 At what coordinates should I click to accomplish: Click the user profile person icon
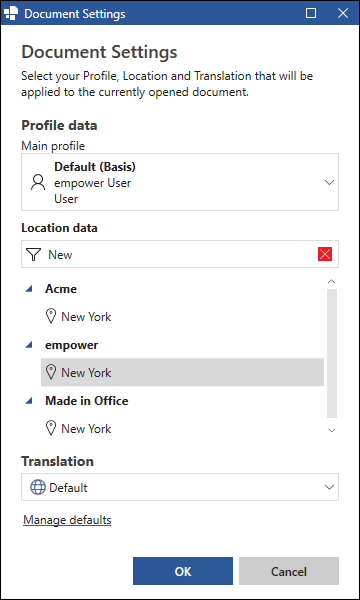38,183
